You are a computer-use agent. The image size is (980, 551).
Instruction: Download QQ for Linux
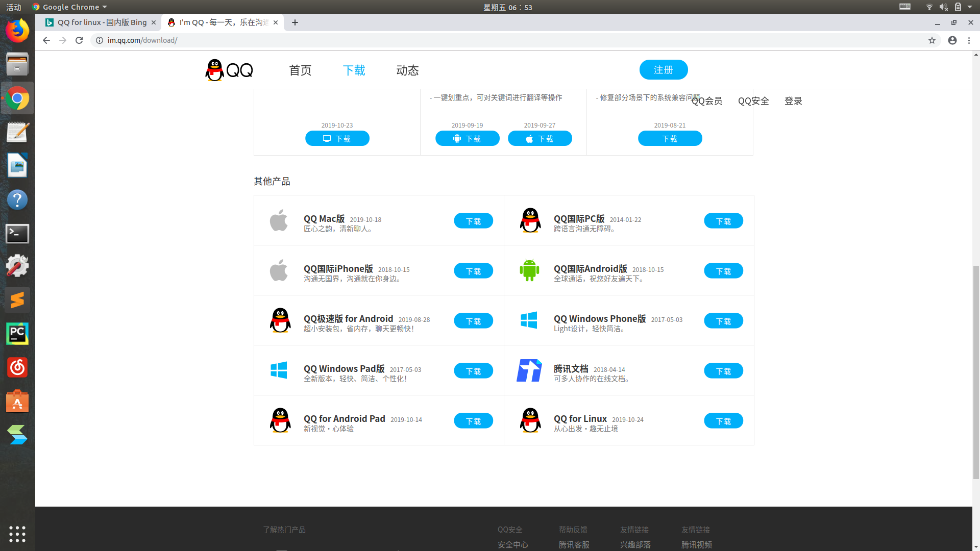pyautogui.click(x=723, y=421)
